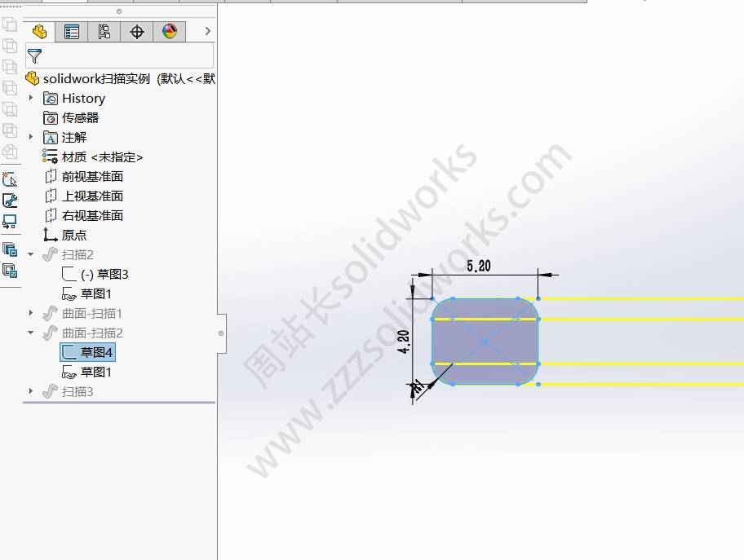Open the ConfigurationManager tab
744x560 pixels.
[x=104, y=32]
